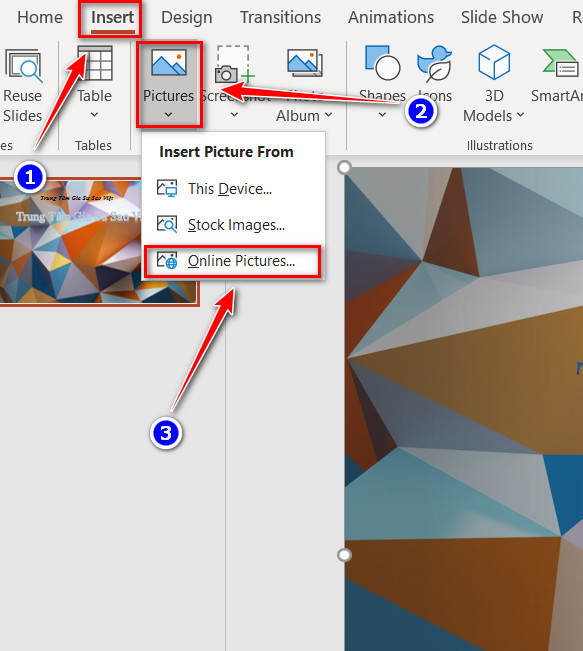
Task: Click the Stock Images search icon
Action: tap(167, 225)
